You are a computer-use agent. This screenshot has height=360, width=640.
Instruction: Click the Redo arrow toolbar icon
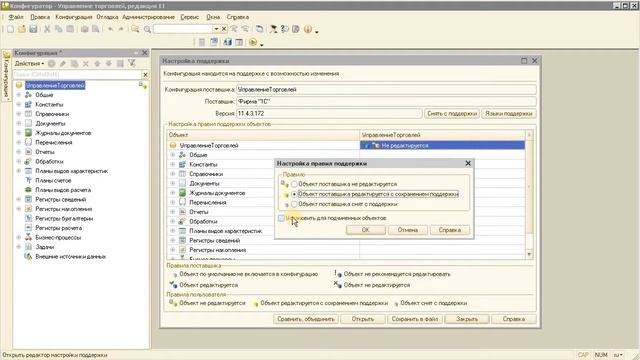pyautogui.click(x=121, y=29)
